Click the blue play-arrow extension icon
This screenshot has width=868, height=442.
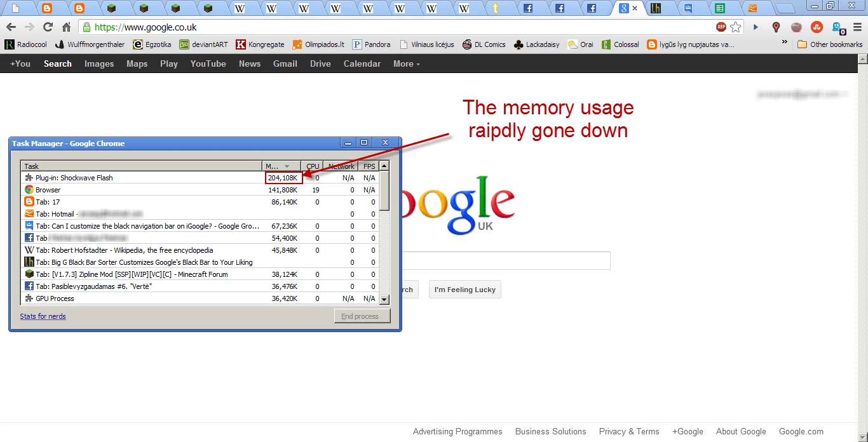click(756, 27)
